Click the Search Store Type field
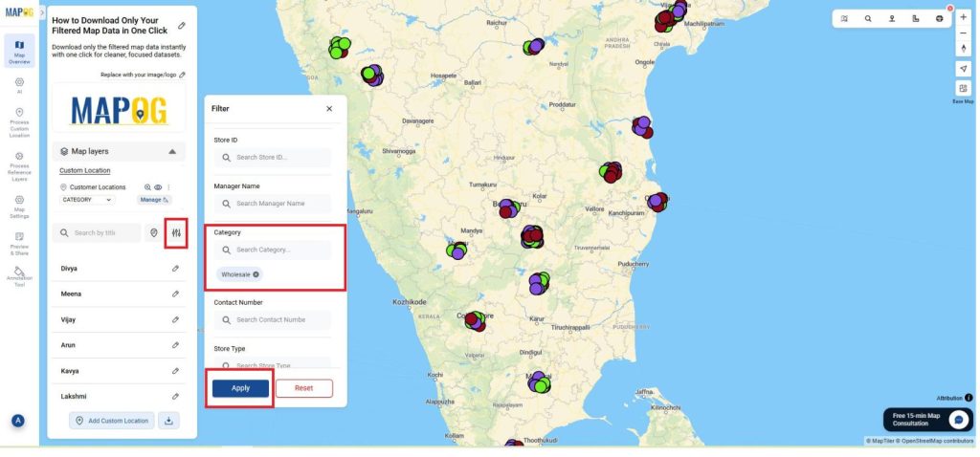 [273, 363]
